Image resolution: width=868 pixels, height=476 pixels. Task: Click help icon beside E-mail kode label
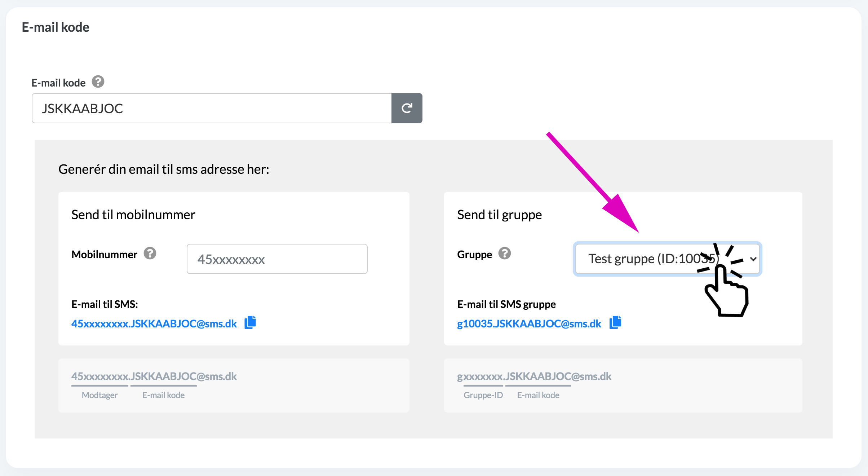[x=98, y=82]
